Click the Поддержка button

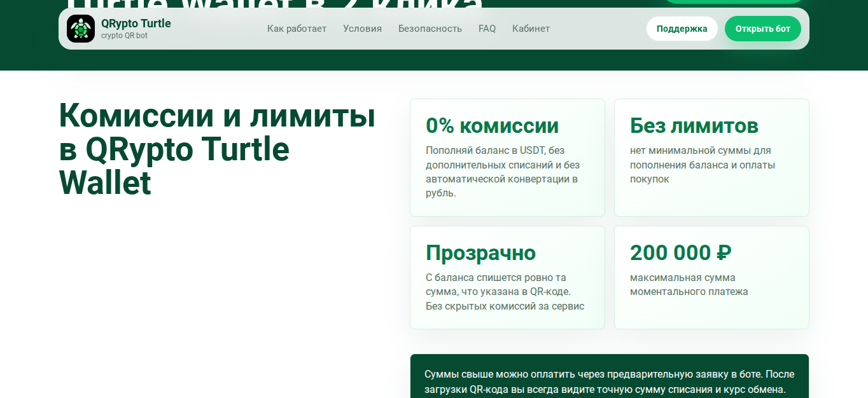click(682, 29)
